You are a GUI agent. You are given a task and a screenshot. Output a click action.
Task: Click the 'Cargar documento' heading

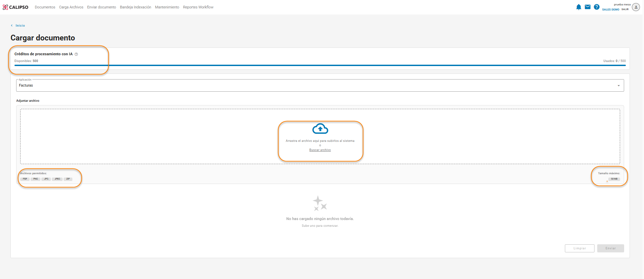pos(43,38)
